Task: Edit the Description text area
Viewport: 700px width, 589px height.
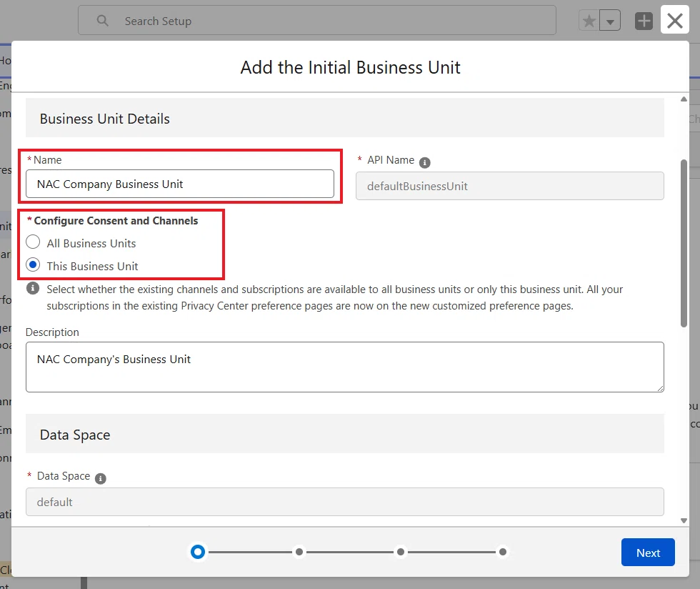Action: 344,367
